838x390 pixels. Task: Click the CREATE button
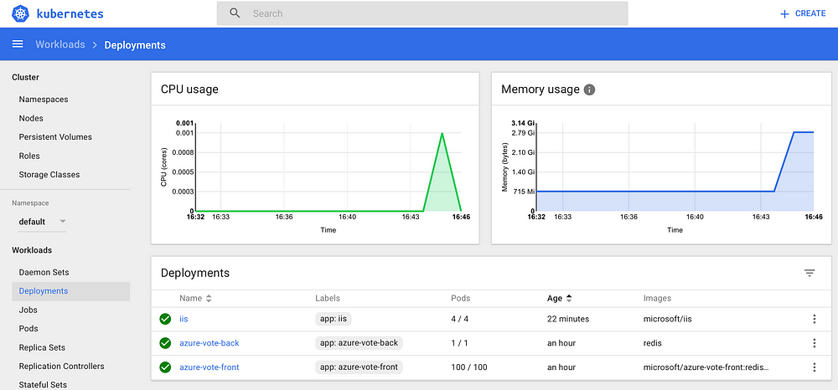(x=803, y=14)
